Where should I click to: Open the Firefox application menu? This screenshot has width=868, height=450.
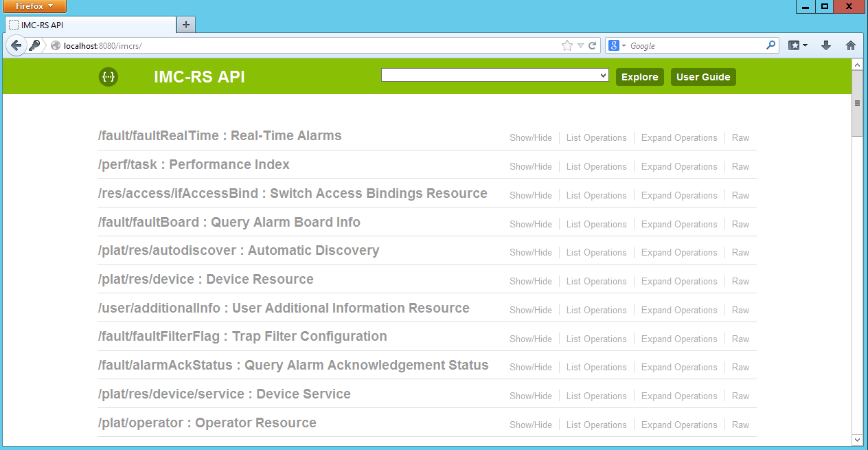[x=34, y=6]
